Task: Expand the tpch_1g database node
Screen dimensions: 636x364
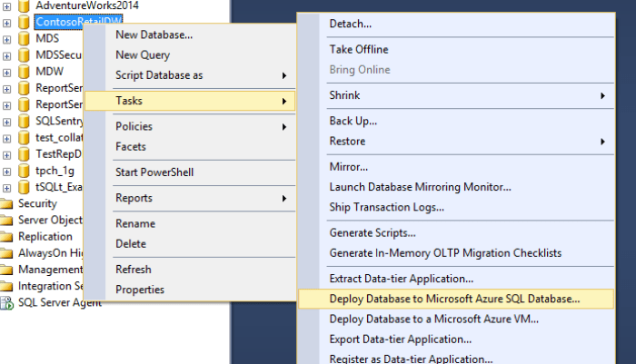Action: tap(7, 171)
